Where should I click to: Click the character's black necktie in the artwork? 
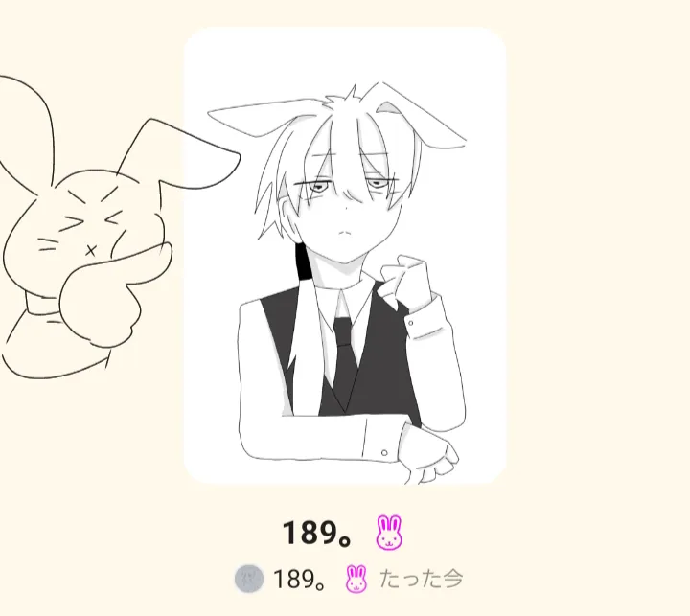point(345,363)
